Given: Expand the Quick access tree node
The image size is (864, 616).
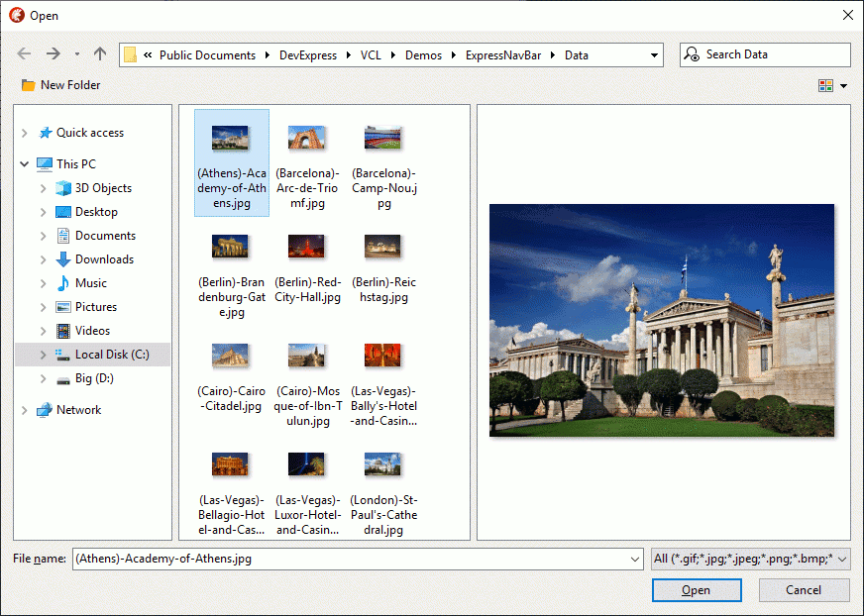Looking at the screenshot, I should pos(25,133).
